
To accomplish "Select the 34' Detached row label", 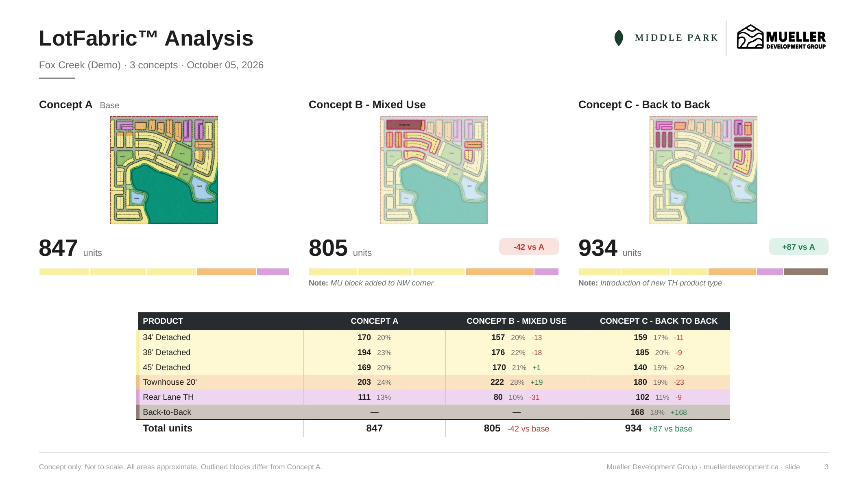I will tap(166, 337).
